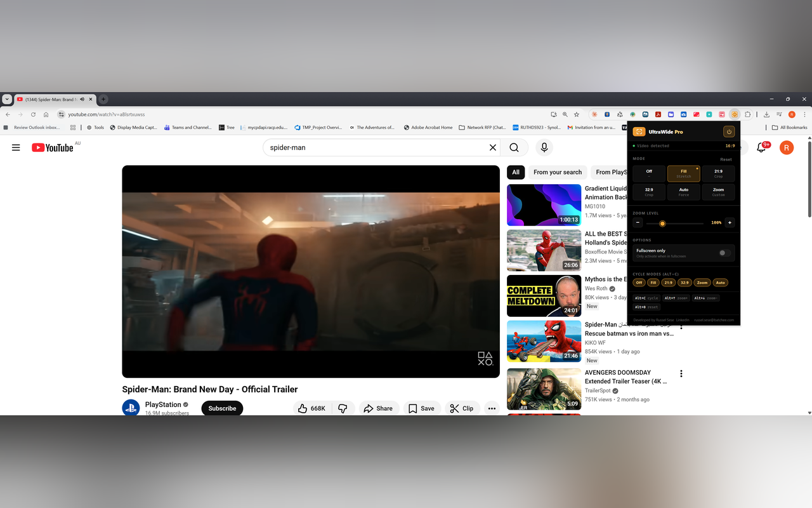Click the install app icon in address bar

pyautogui.click(x=553, y=114)
